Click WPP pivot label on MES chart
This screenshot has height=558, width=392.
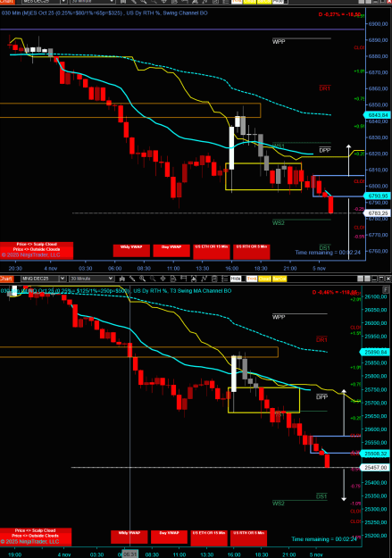[279, 42]
